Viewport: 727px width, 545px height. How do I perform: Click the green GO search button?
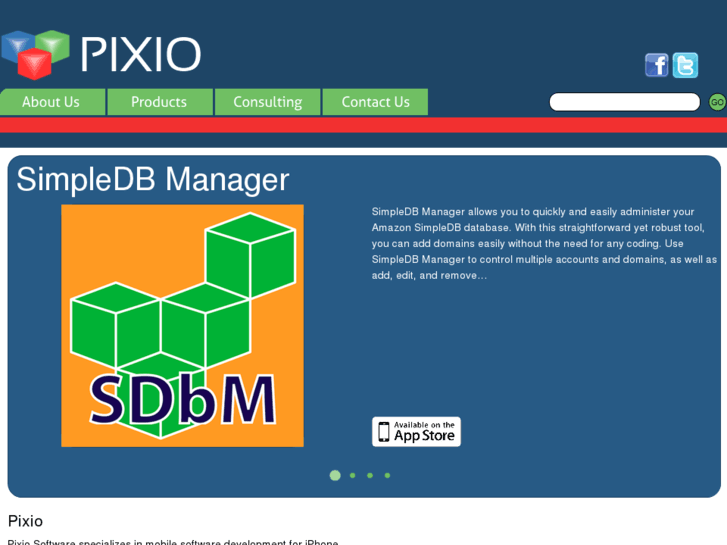717,102
